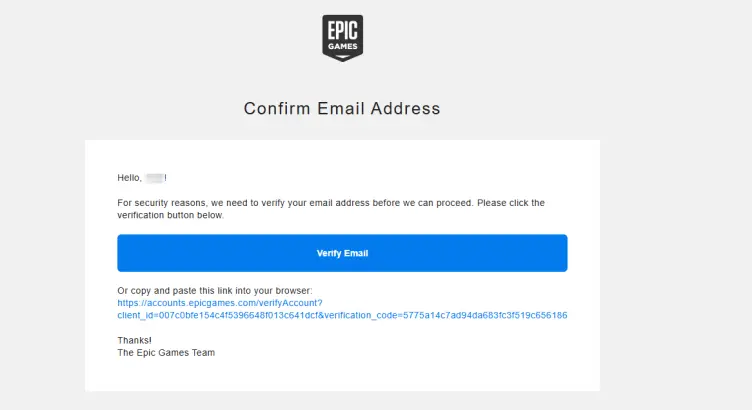Click the blue Verify Email button
This screenshot has height=410, width=753.
coord(342,253)
